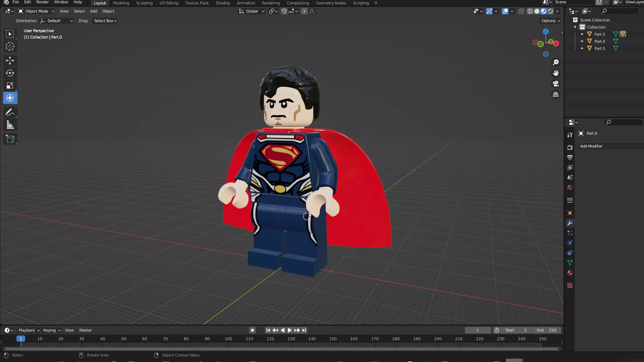The width and height of the screenshot is (644, 362).
Task: Select the Transform tool
Action: [10, 98]
